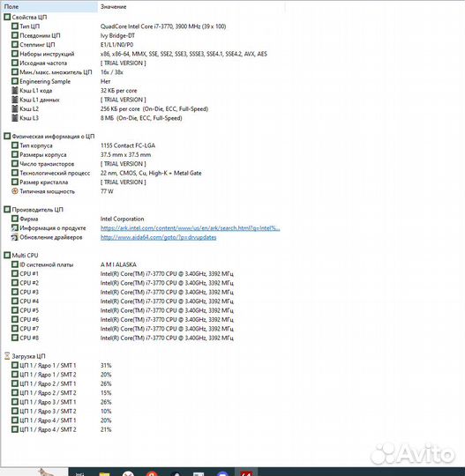The image size is (465, 476).
Task: Select the "ЦП 1 / Ядро 2 / SMT 2" row label
Action: coord(48,393)
